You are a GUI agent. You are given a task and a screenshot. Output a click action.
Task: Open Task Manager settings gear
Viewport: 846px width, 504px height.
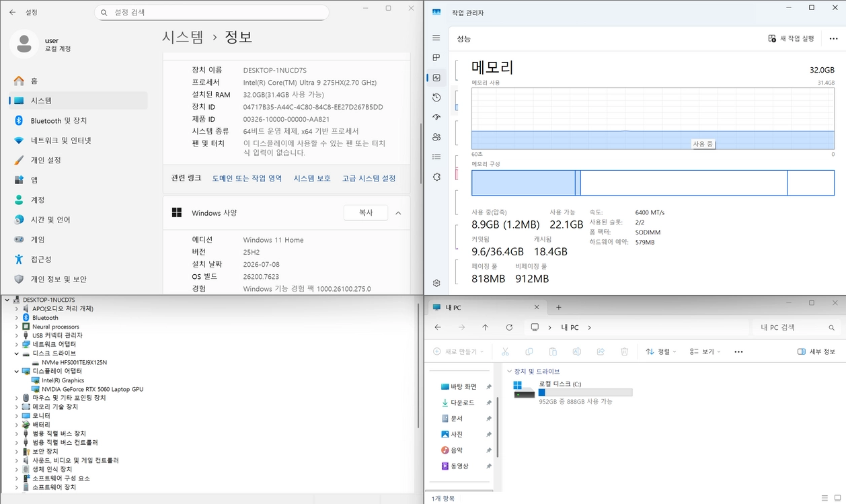click(x=436, y=284)
